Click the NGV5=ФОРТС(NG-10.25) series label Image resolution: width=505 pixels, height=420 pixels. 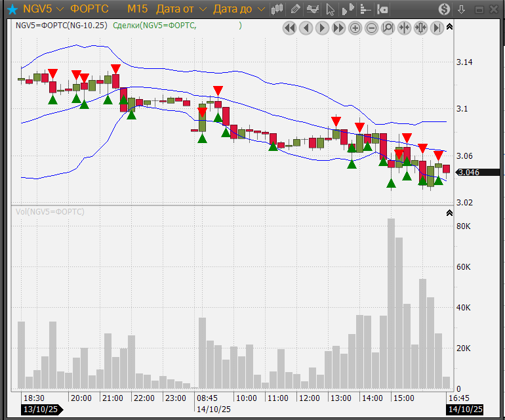[61, 25]
